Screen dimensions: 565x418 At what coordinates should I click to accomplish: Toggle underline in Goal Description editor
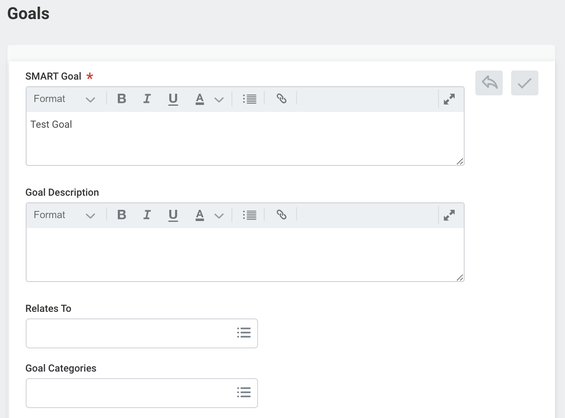pyautogui.click(x=173, y=215)
